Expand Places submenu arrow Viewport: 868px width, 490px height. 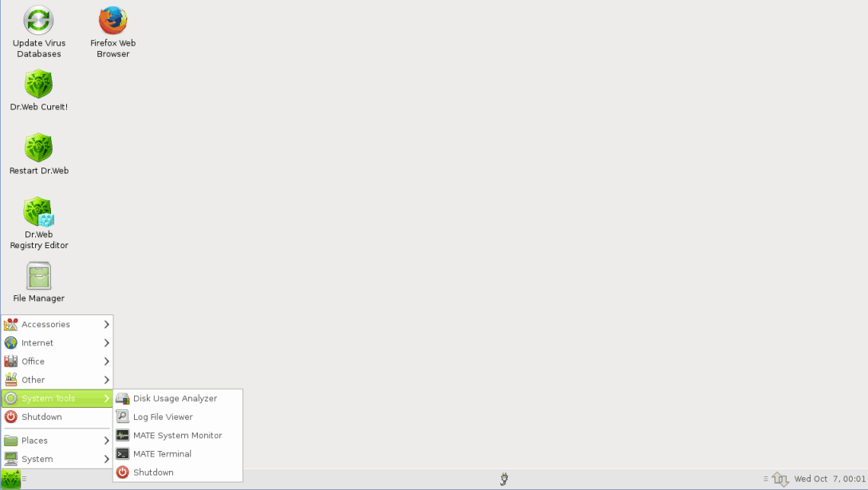click(106, 441)
